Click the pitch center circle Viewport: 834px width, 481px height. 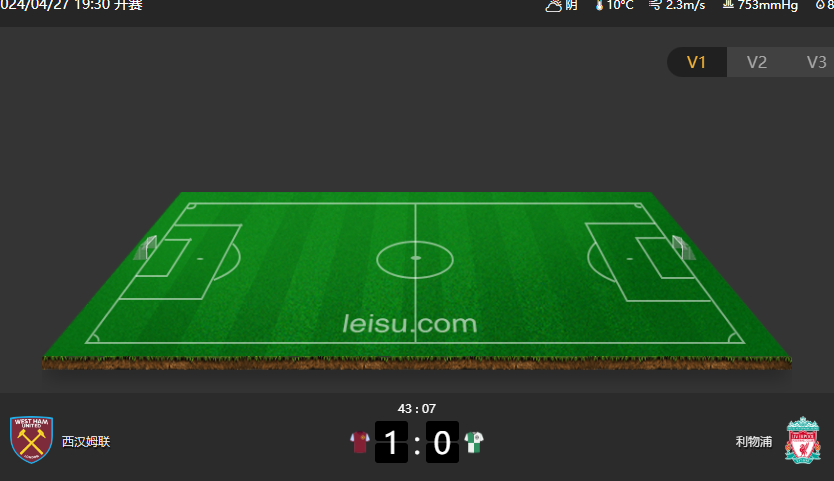click(415, 259)
